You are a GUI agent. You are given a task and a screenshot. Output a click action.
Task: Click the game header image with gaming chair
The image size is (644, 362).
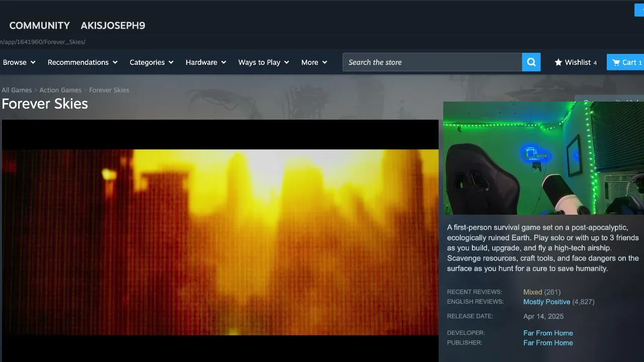(x=543, y=158)
